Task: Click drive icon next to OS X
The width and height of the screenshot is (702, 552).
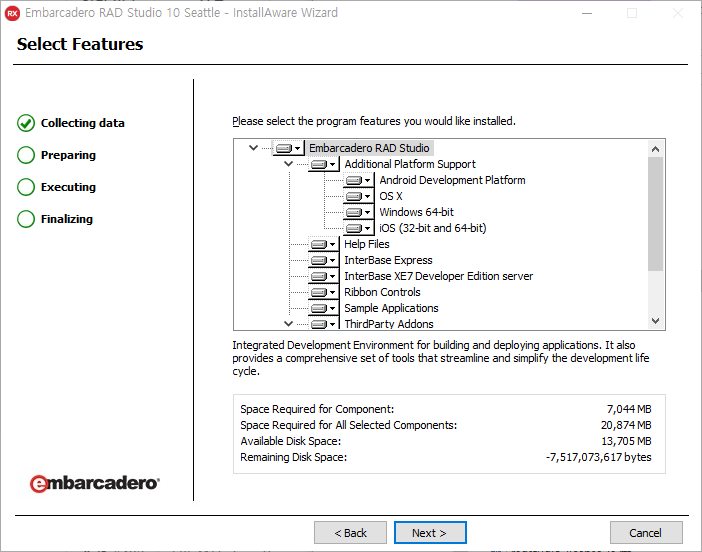Action: 357,197
